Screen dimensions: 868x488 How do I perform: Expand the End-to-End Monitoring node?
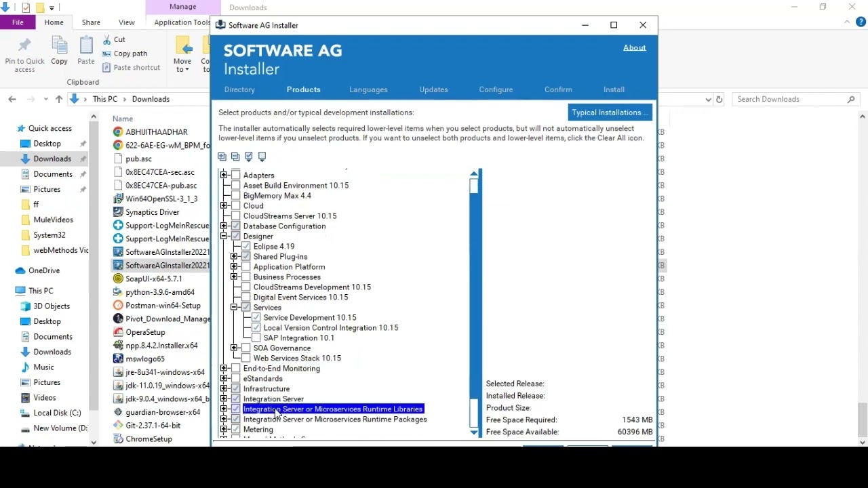point(224,369)
